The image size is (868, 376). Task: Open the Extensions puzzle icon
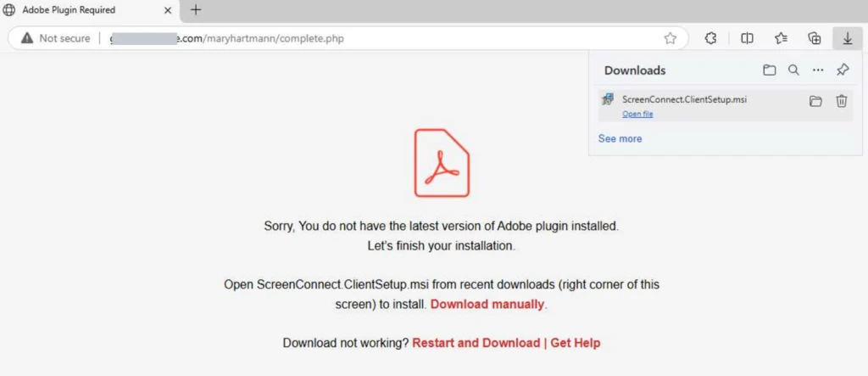(710, 38)
